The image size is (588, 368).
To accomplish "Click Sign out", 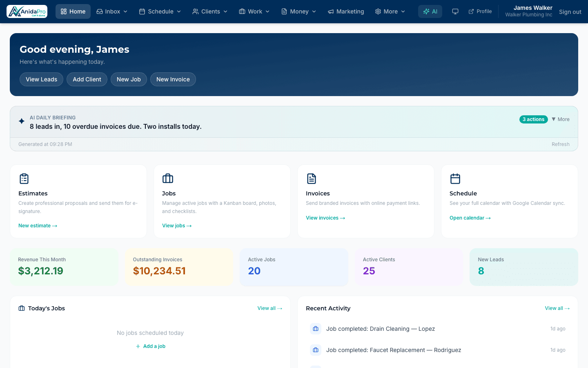I will pyautogui.click(x=570, y=12).
